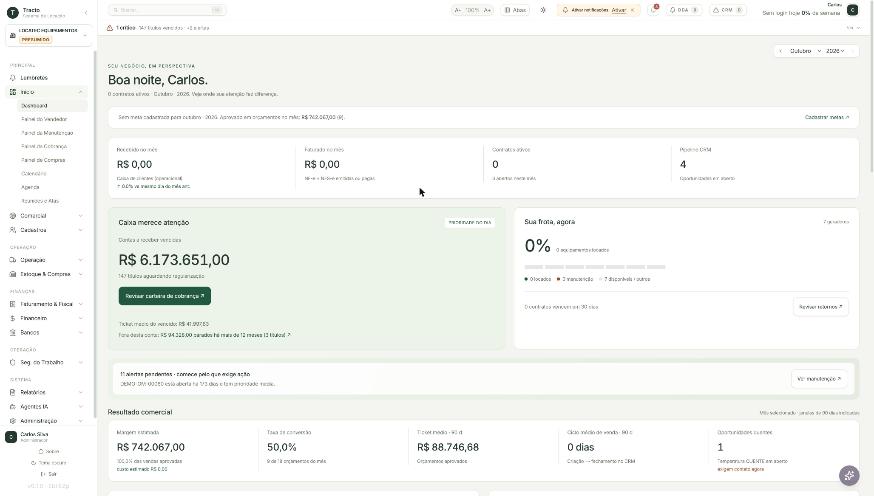Image resolution: width=874 pixels, height=496 pixels.
Task: Click the Faturamento & Fiscal icon
Action: pos(13,304)
